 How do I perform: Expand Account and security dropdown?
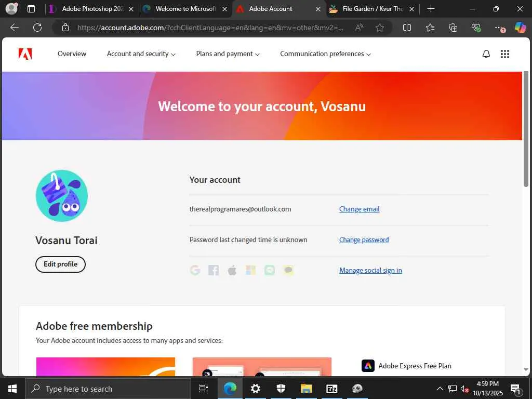click(141, 54)
